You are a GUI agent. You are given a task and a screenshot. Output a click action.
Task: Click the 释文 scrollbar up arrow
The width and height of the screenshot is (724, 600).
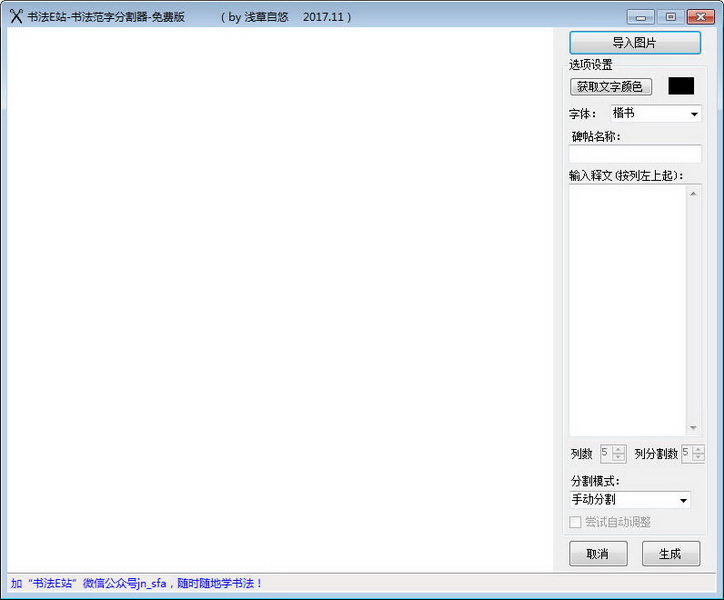click(693, 194)
